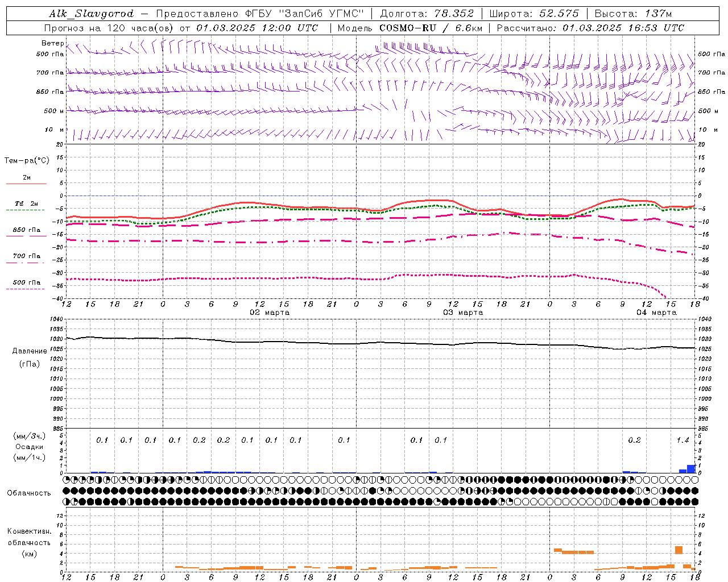Click the 500 м wind level label on the left

click(54, 111)
